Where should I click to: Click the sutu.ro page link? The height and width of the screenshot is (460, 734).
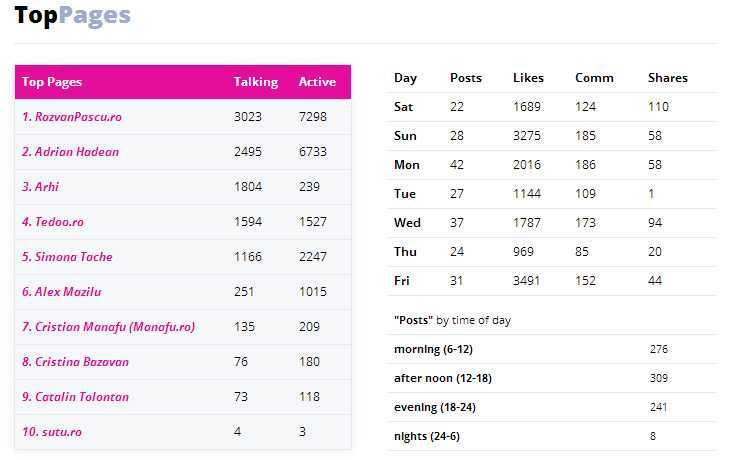point(52,432)
